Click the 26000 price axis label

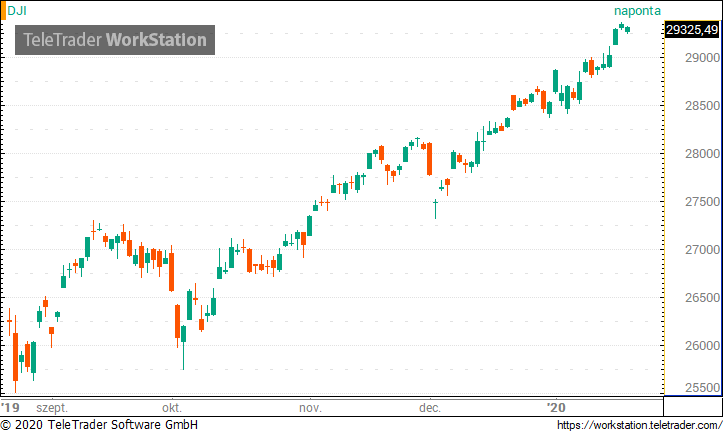click(702, 346)
